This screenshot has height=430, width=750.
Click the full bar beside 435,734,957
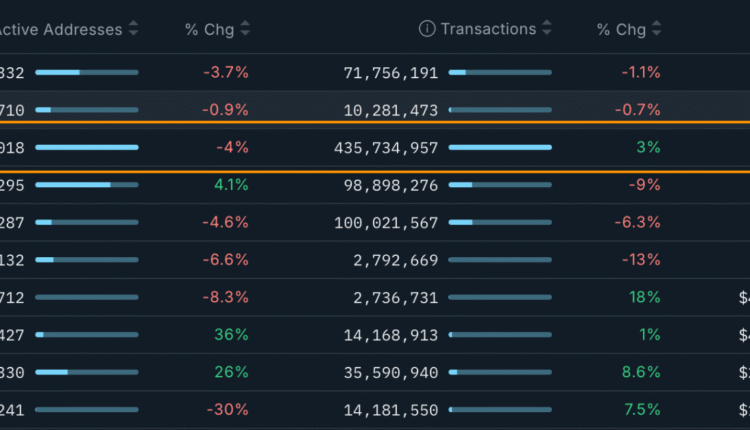click(x=500, y=147)
